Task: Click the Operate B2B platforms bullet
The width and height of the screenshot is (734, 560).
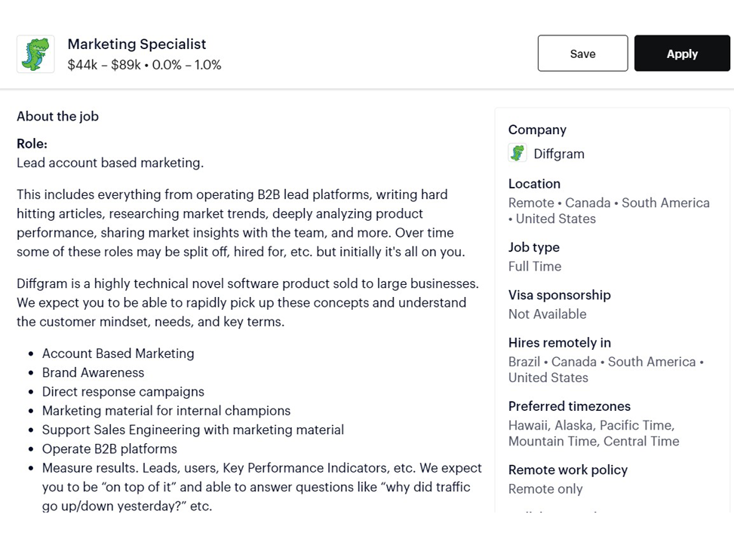Action: coord(109,448)
